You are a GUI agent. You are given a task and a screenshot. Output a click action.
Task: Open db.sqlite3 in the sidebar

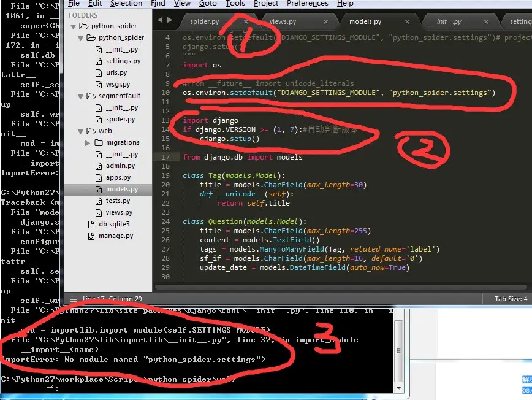coord(114,224)
